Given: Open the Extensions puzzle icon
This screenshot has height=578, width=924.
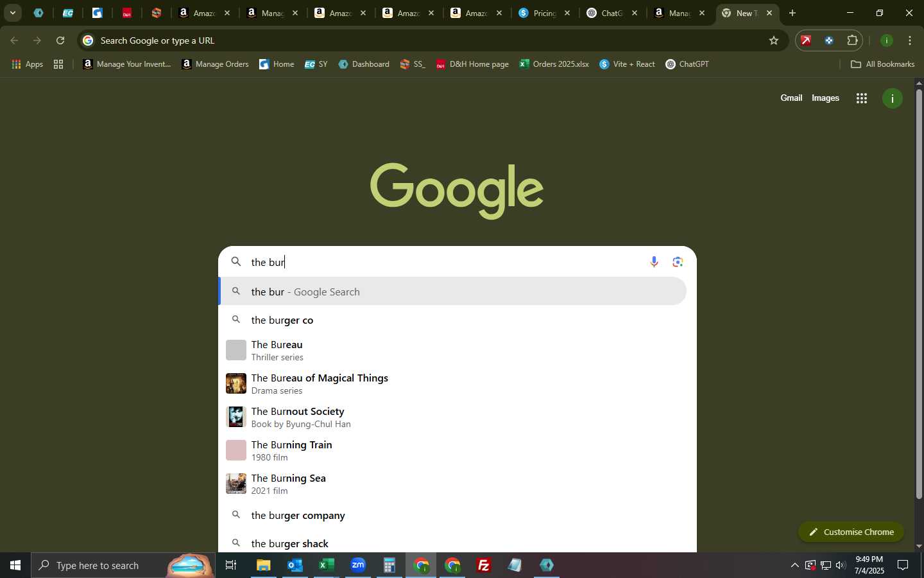Looking at the screenshot, I should (x=852, y=40).
